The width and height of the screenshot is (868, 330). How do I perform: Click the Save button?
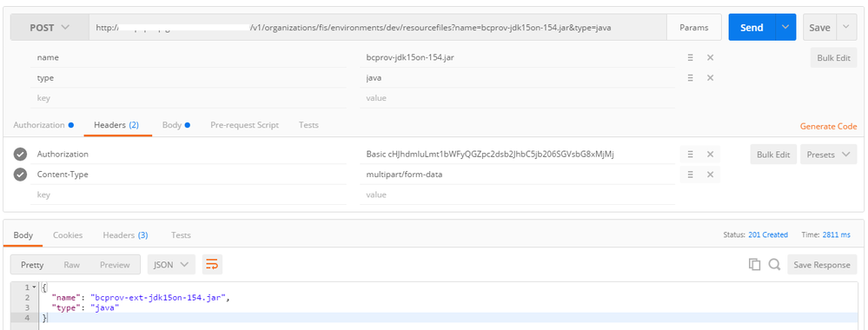pyautogui.click(x=820, y=28)
